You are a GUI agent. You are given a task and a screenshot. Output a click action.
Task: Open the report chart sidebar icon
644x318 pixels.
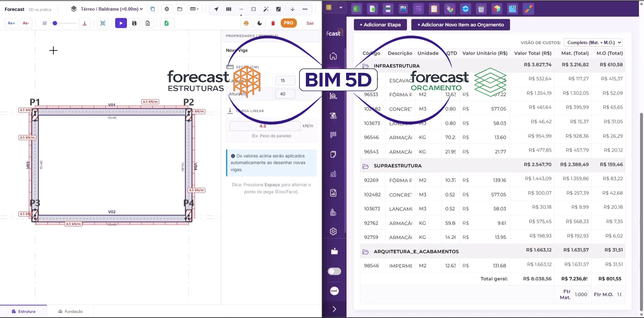click(333, 193)
